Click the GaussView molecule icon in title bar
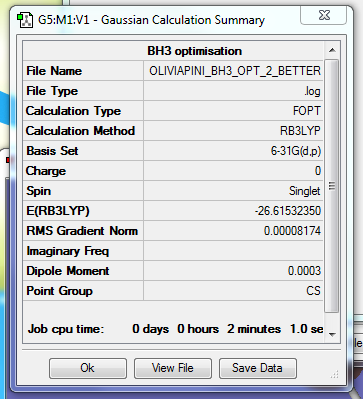 (x=25, y=20)
